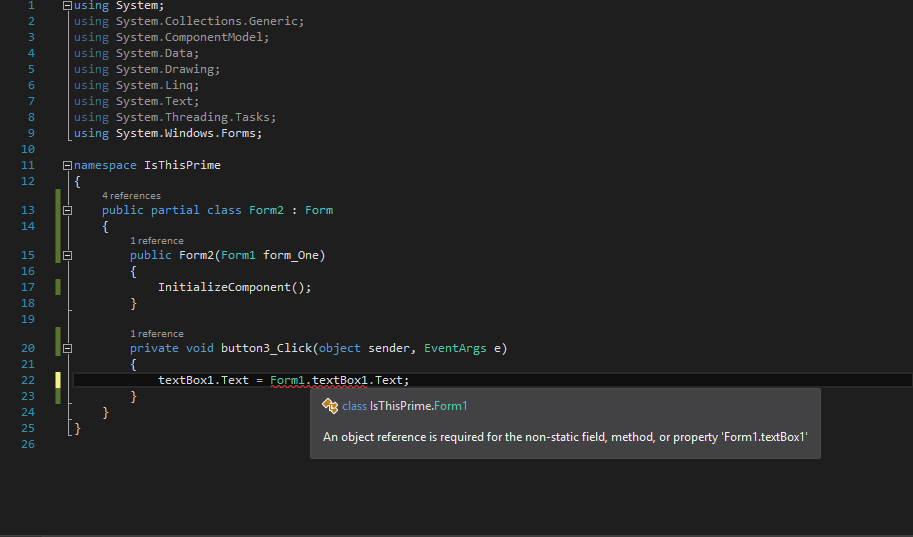Click the yellow change marker beside line 22
Image resolution: width=913 pixels, height=537 pixels.
(58, 380)
